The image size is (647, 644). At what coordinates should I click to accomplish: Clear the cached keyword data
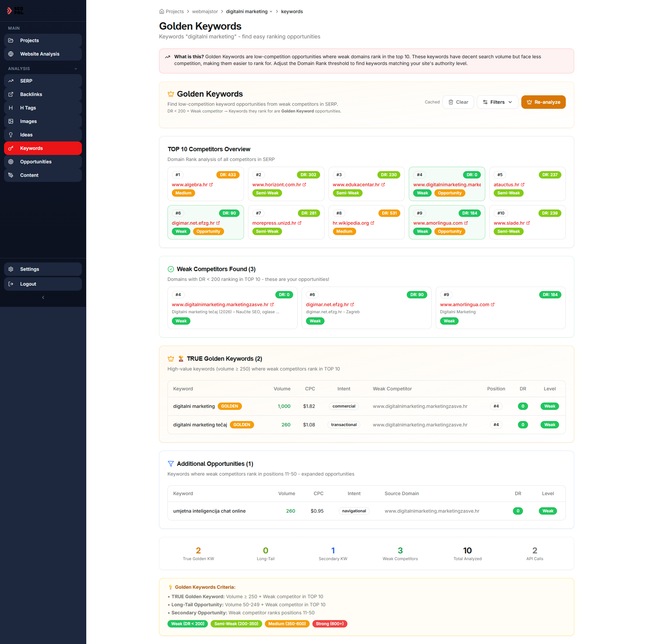(x=458, y=102)
